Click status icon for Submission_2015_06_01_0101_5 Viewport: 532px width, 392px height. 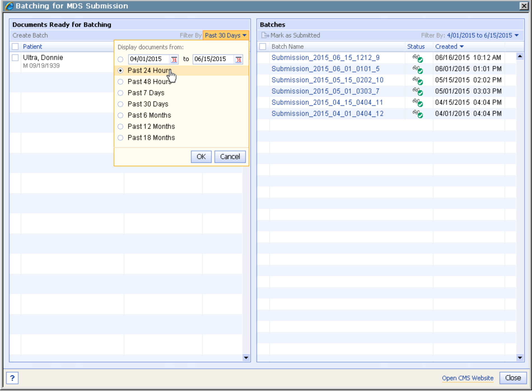click(417, 69)
